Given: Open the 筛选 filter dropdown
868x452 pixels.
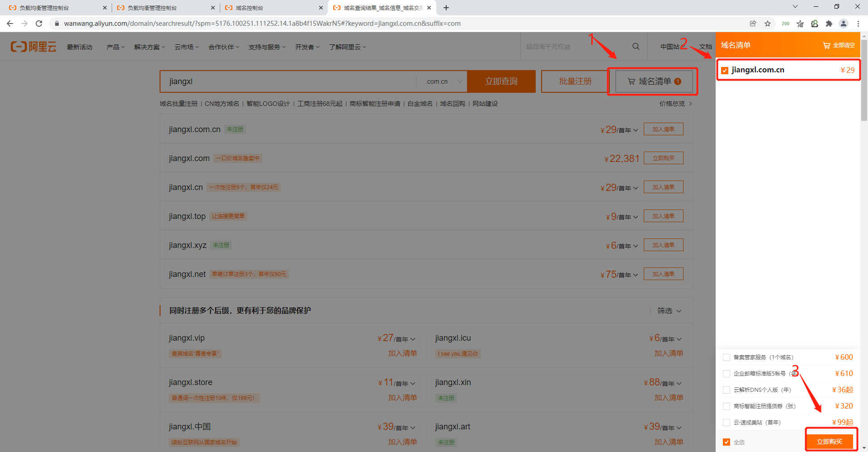Looking at the screenshot, I should [x=669, y=311].
